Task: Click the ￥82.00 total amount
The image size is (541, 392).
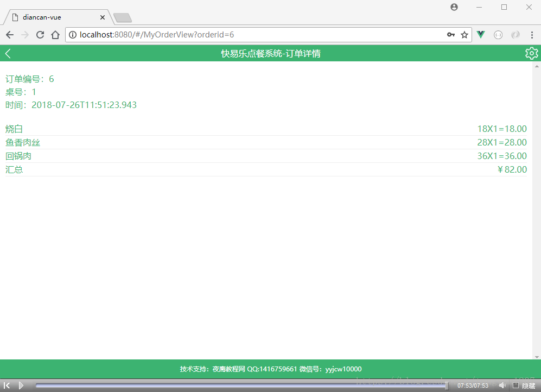Action: tap(512, 169)
